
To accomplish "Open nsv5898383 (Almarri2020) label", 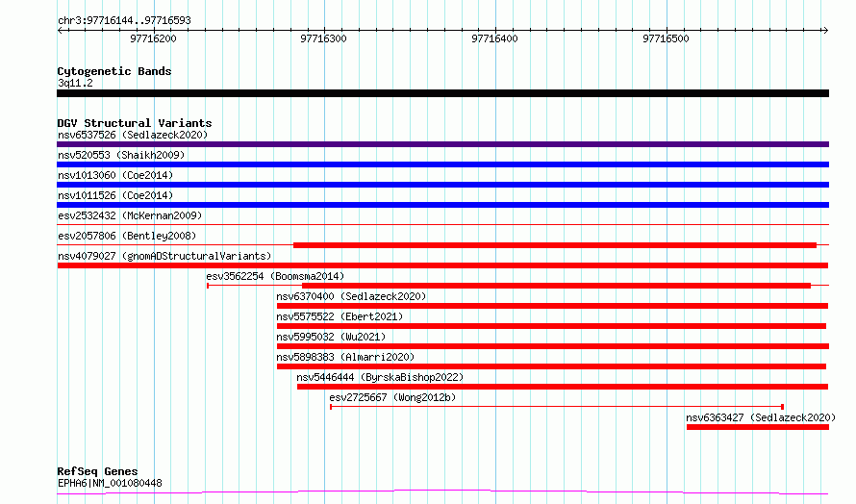I will pyautogui.click(x=345, y=357).
